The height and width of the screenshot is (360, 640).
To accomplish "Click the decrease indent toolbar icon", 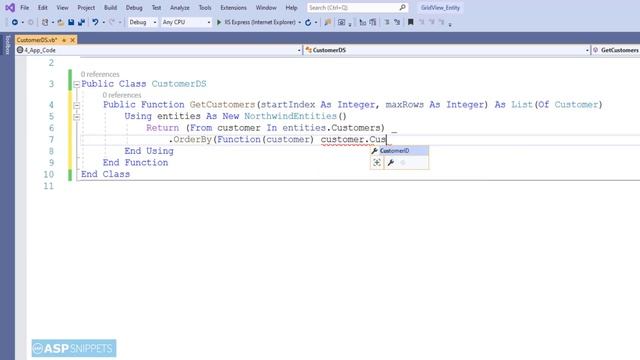I will point(362,22).
